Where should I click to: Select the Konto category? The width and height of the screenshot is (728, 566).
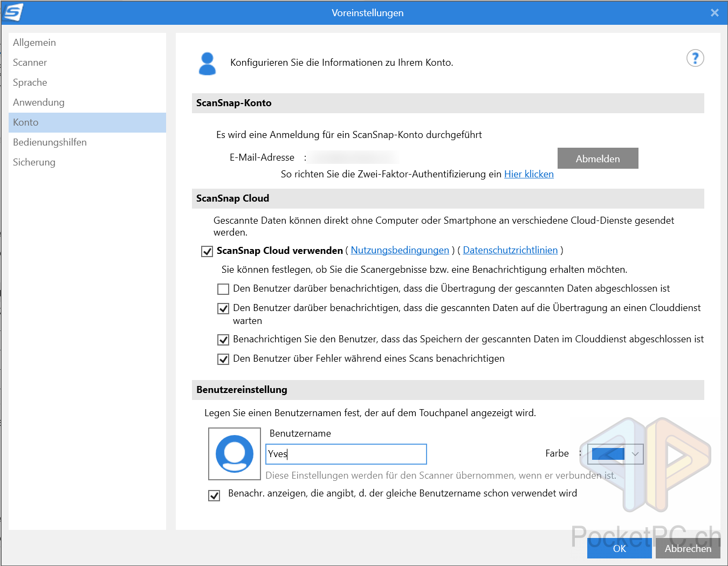click(87, 122)
